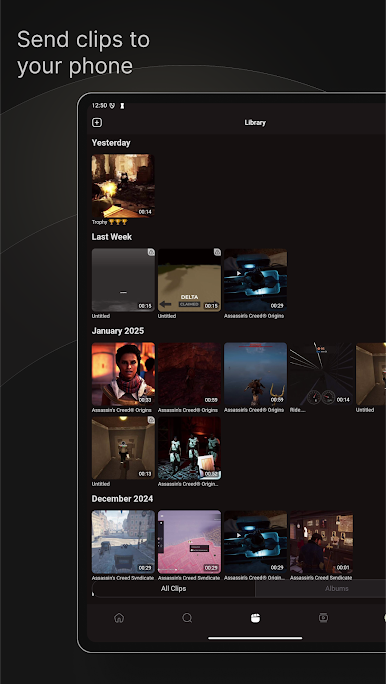Tap cloud icon on DELTA claimed clip
The width and height of the screenshot is (386, 684).
tap(217, 253)
